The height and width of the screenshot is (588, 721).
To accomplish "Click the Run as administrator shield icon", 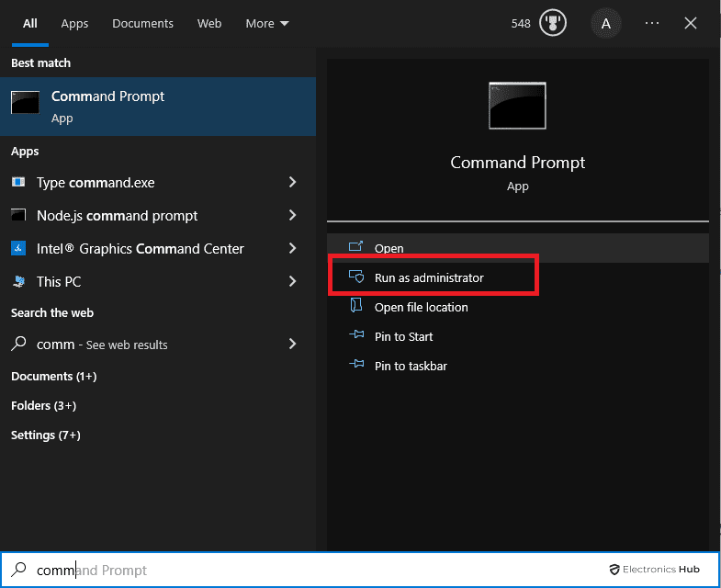I will tap(356, 276).
